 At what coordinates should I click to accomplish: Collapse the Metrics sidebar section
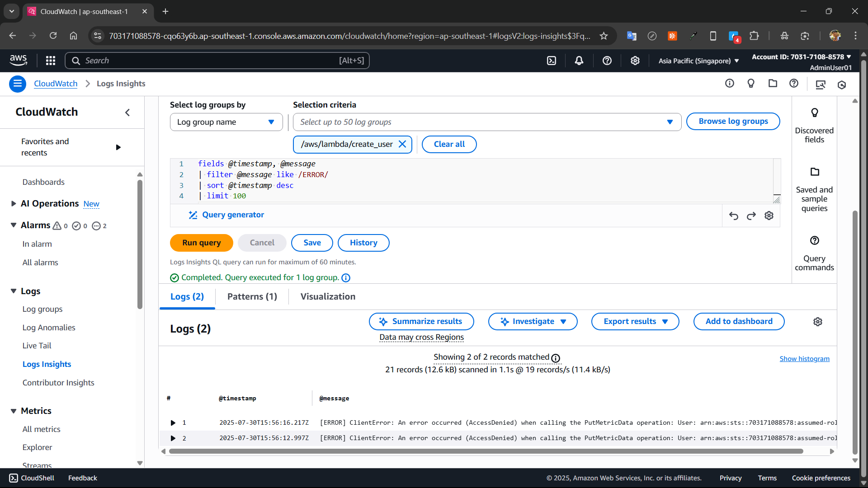point(14,411)
